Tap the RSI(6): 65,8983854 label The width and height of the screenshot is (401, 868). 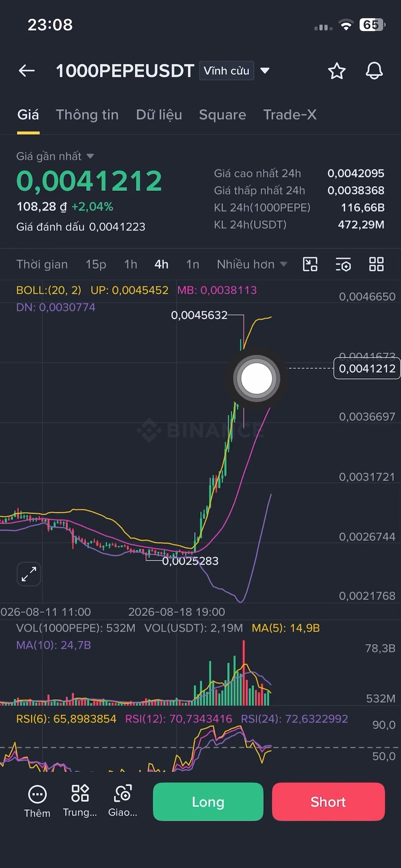tap(67, 719)
